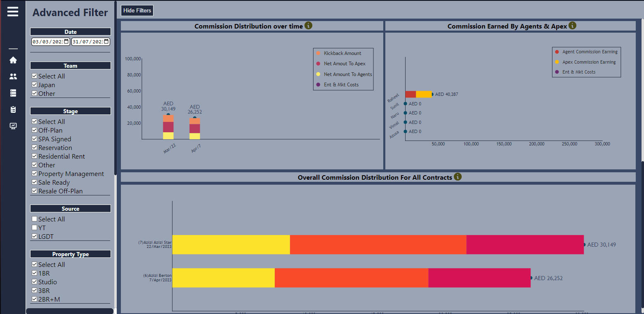Viewport: 644px width, 314px height.
Task: Click info icon beside Commission Earned By Agents
Action: 572,26
